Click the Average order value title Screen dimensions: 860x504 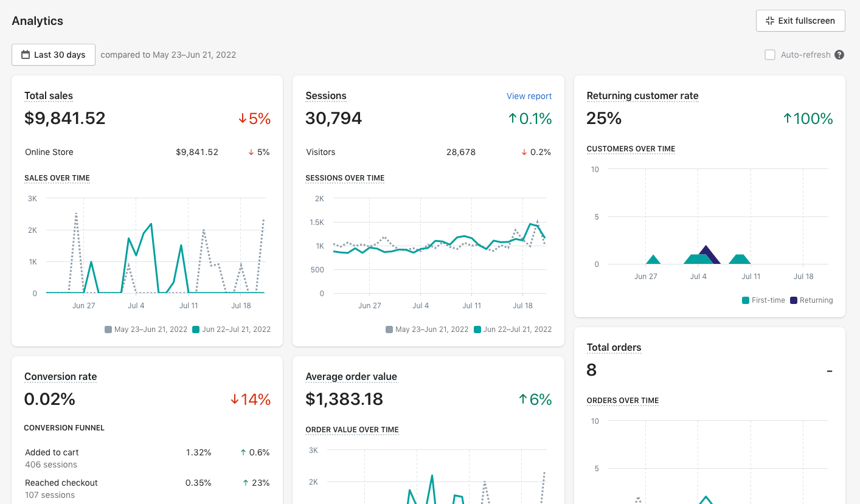click(x=351, y=376)
